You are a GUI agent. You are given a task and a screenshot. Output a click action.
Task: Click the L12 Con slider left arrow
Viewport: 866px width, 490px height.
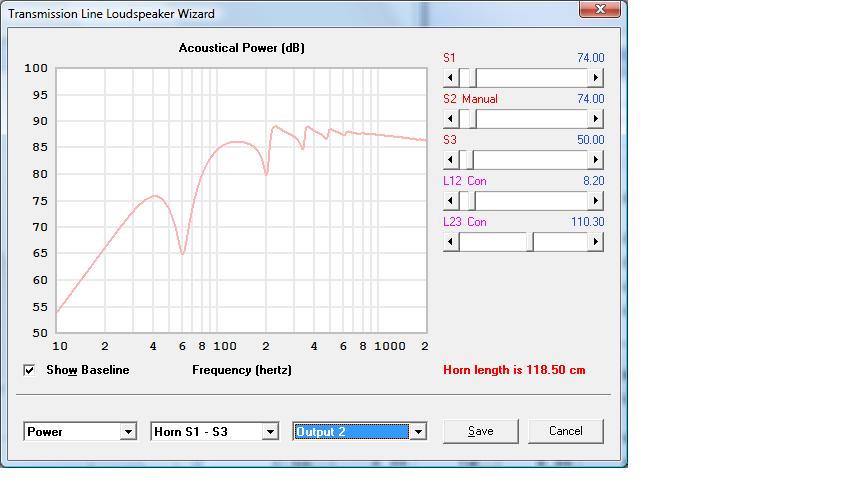pos(451,201)
